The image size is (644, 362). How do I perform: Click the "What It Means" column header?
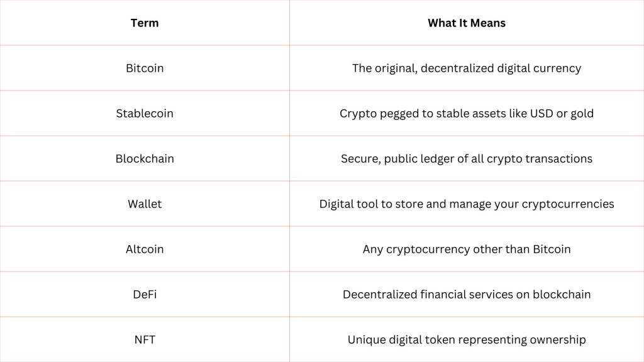pos(467,23)
